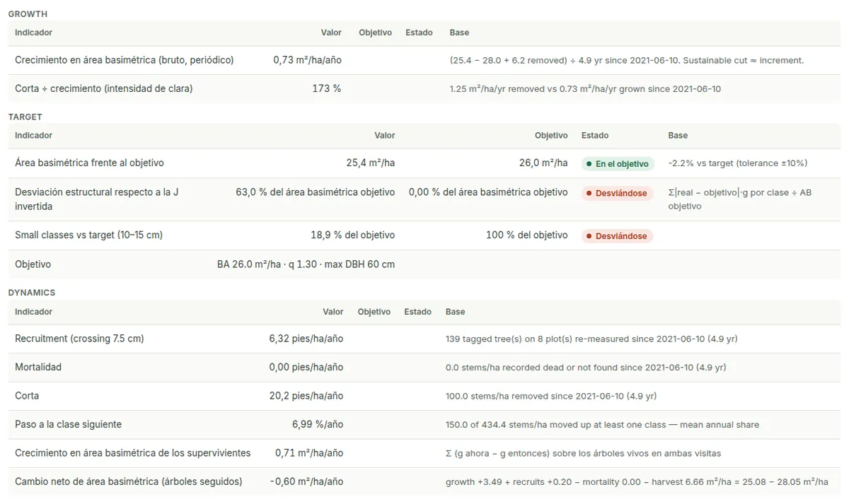Click 'Crecimiento en área basimétrica (bruto, periódico)' label
The width and height of the screenshot is (849, 504).
[x=125, y=60]
